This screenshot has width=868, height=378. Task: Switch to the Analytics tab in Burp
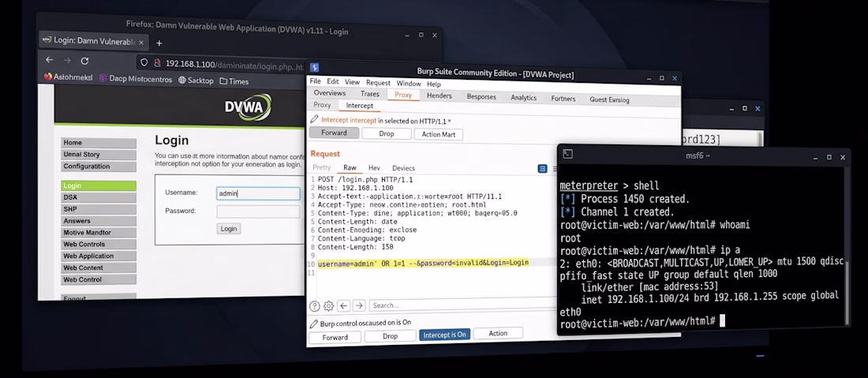(x=523, y=98)
